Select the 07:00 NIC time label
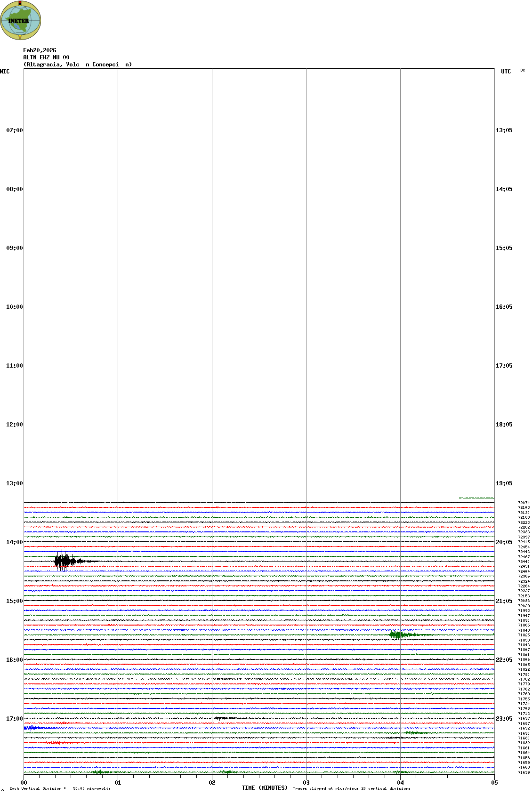The image size is (532, 795). coord(14,130)
